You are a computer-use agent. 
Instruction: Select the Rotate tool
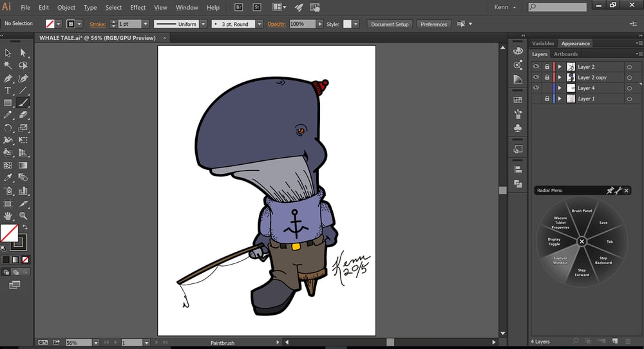click(8, 128)
